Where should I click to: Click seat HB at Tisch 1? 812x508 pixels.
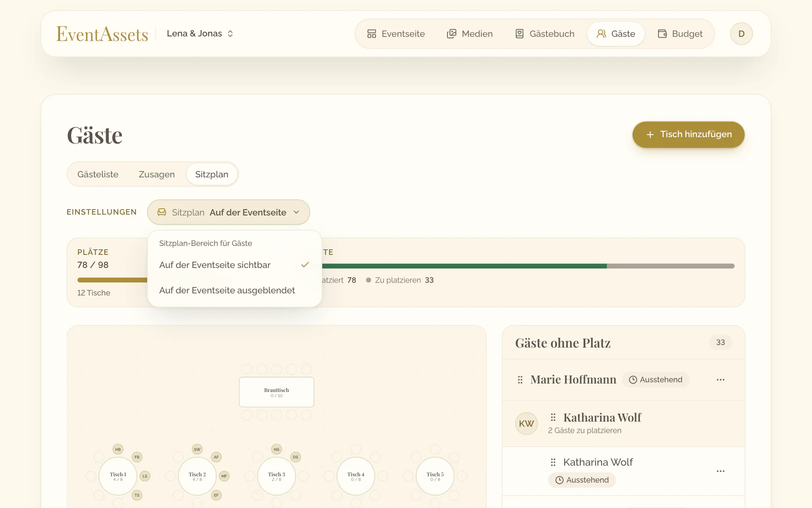pos(118,450)
